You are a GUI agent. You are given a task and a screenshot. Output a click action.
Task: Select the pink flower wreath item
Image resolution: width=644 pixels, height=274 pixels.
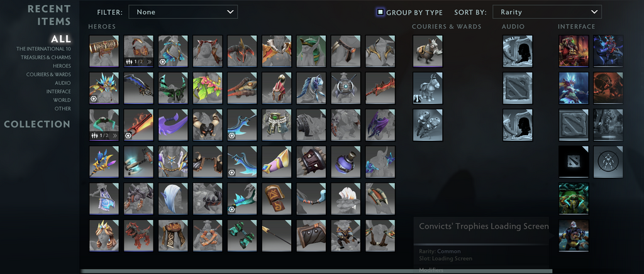[208, 88]
